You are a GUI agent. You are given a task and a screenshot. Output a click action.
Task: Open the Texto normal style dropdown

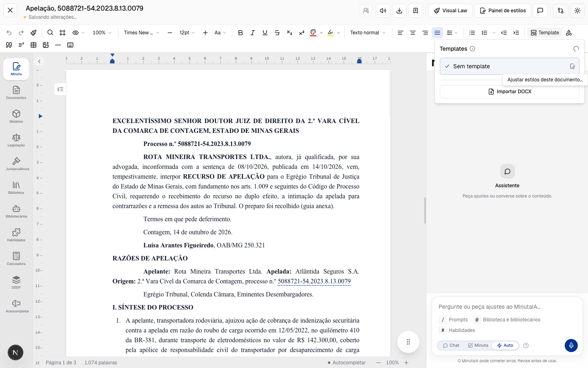(367, 33)
